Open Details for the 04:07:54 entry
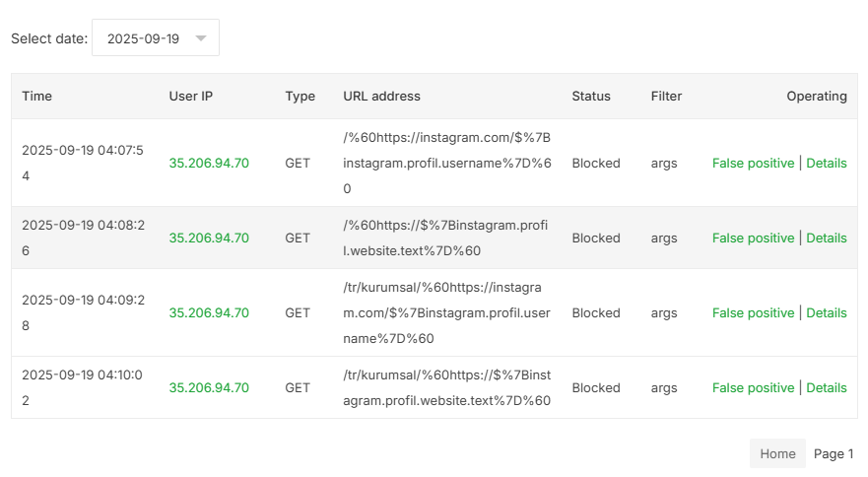Screen dimensions: 868x477 tap(826, 163)
